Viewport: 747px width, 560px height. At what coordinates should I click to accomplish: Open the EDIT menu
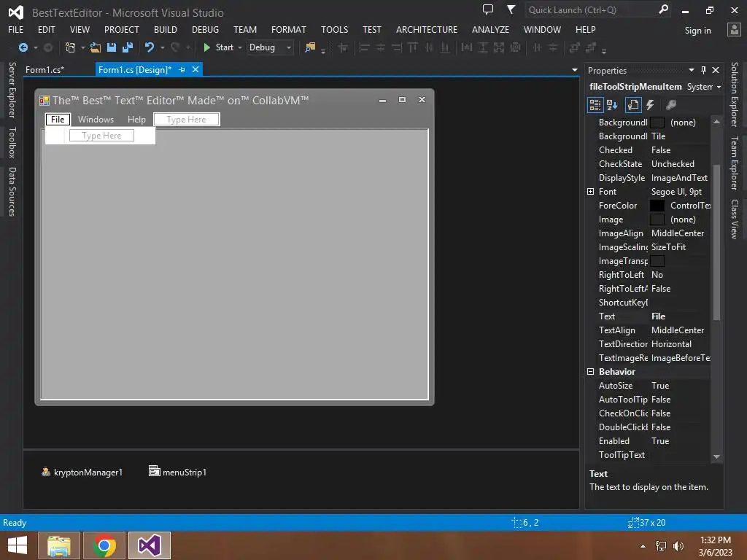pos(46,29)
